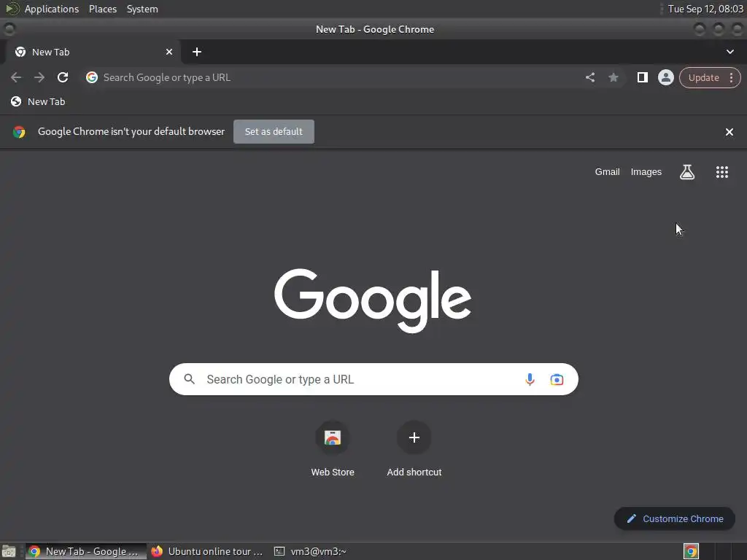The image size is (747, 560).
Task: Open the Places menu
Action: pos(102,9)
